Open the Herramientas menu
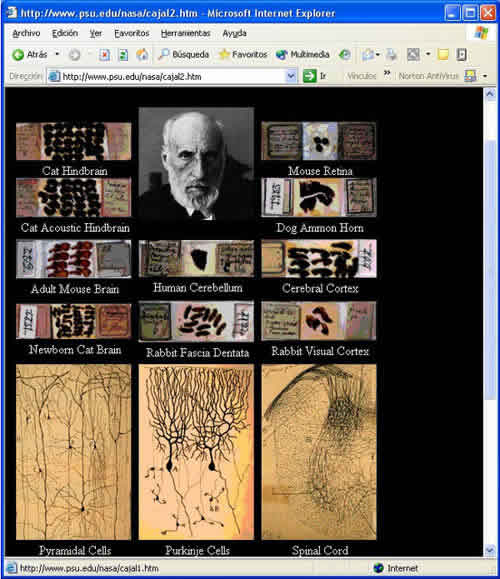The width and height of the screenshot is (500, 579). [185, 34]
